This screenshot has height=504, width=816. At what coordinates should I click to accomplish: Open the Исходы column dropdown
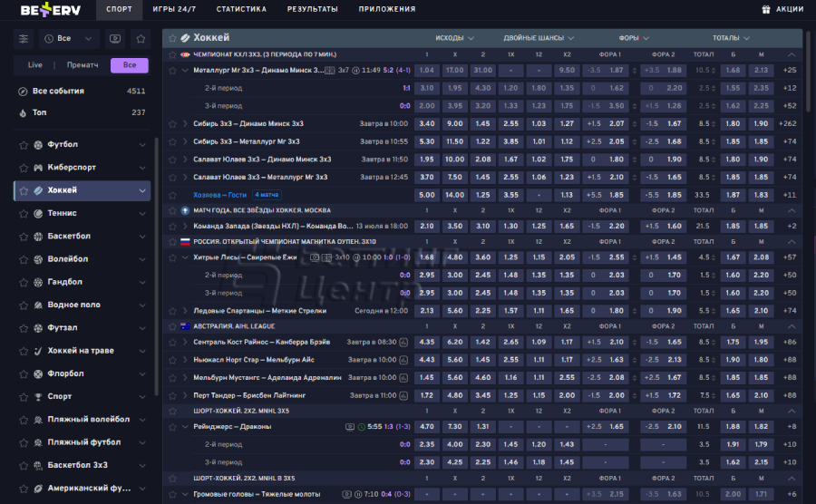coord(455,38)
